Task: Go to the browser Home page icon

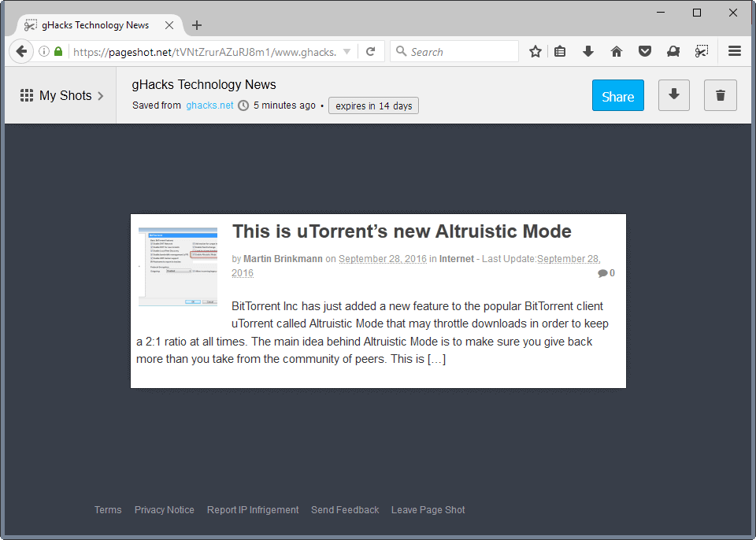Action: tap(617, 50)
